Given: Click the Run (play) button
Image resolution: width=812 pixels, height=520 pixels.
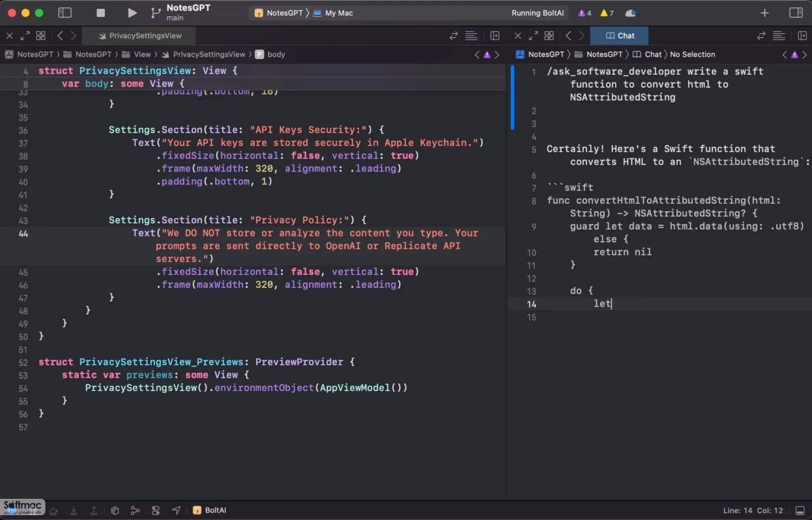Looking at the screenshot, I should pos(132,13).
